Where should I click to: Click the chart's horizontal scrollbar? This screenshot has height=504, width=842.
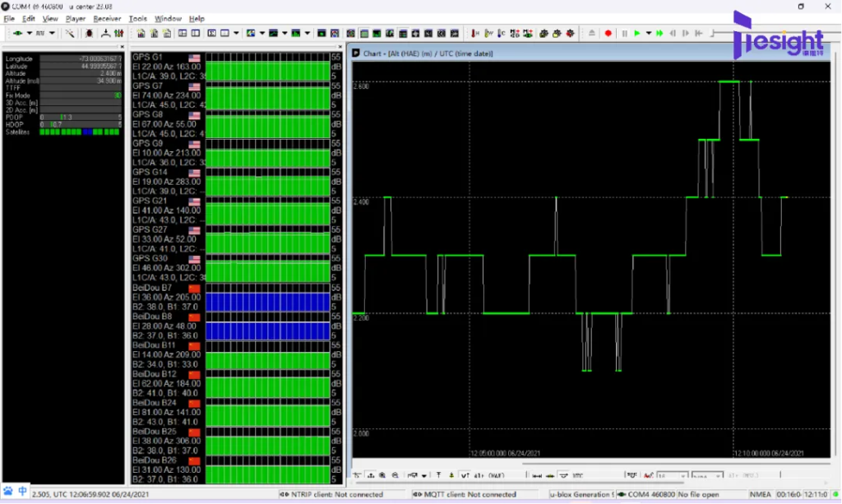pyautogui.click(x=676, y=463)
